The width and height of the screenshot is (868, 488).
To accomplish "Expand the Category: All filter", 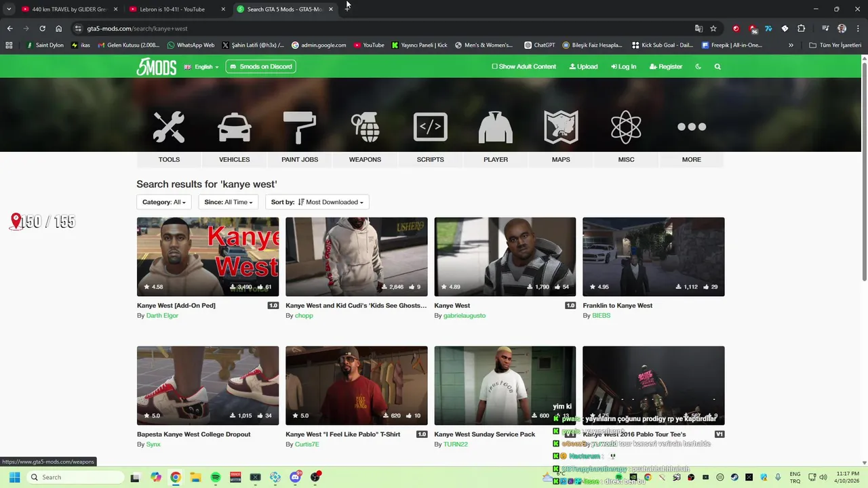I will coord(164,202).
